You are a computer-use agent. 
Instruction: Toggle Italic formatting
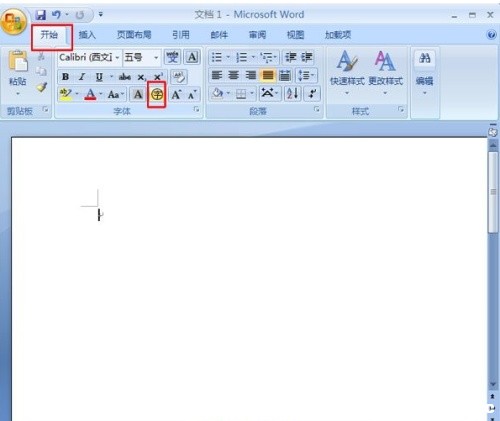point(82,77)
